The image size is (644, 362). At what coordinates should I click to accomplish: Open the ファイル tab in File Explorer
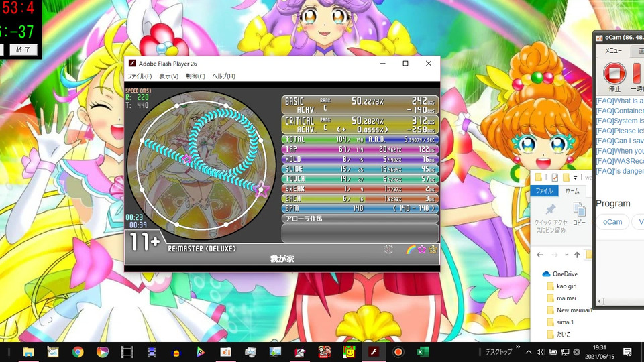coord(544,191)
